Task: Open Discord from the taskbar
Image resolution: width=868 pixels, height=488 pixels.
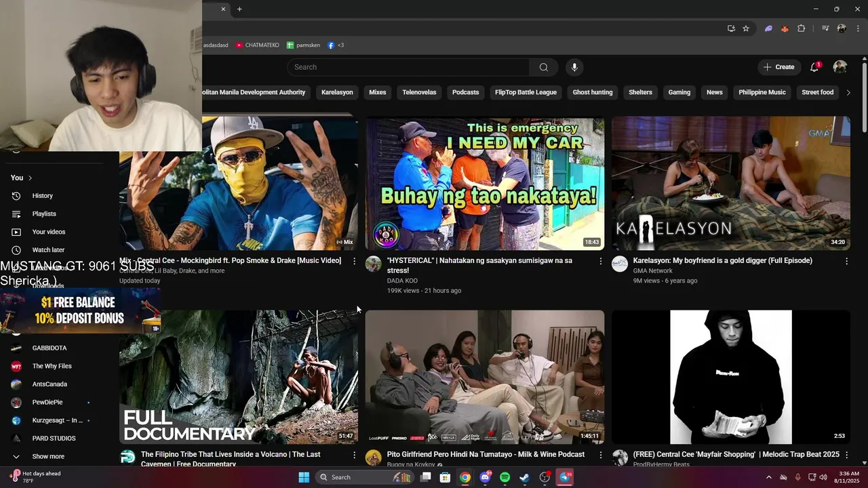Action: point(485,477)
